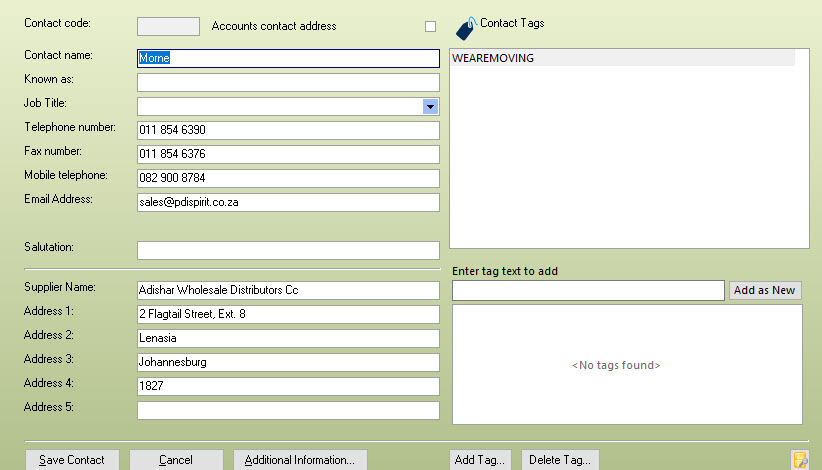Click the Delete Tag button
The width and height of the screenshot is (822, 470).
559,460
